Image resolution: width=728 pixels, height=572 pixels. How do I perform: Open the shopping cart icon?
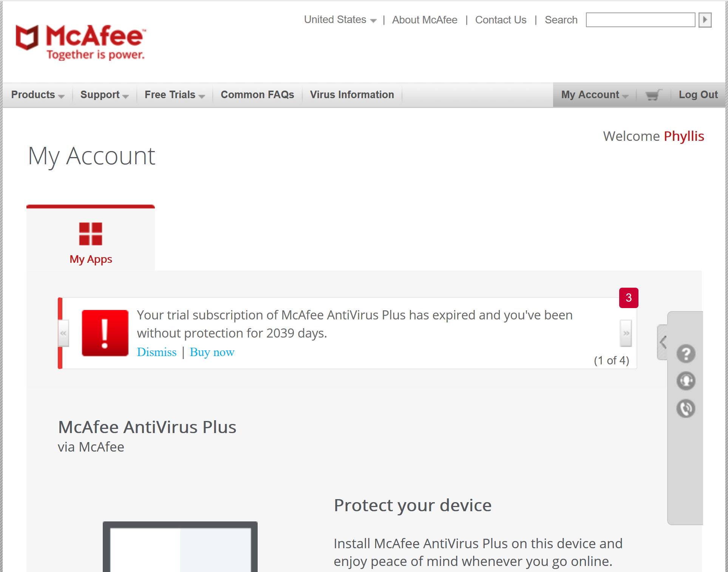pyautogui.click(x=654, y=95)
